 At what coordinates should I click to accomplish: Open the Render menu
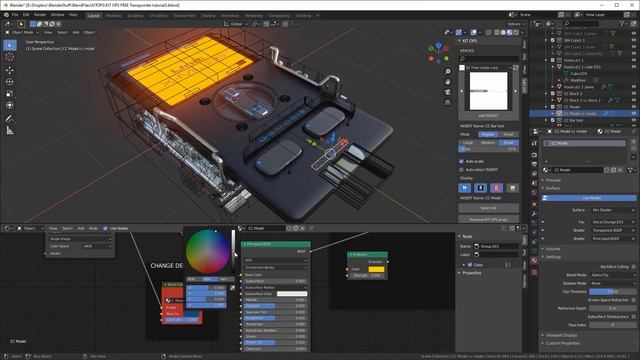click(x=40, y=15)
